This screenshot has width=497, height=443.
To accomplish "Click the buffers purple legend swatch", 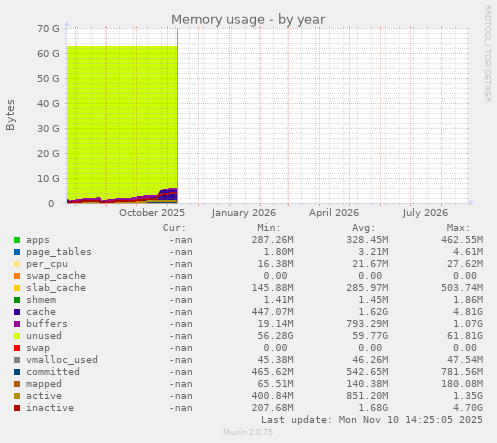I will 17,324.
